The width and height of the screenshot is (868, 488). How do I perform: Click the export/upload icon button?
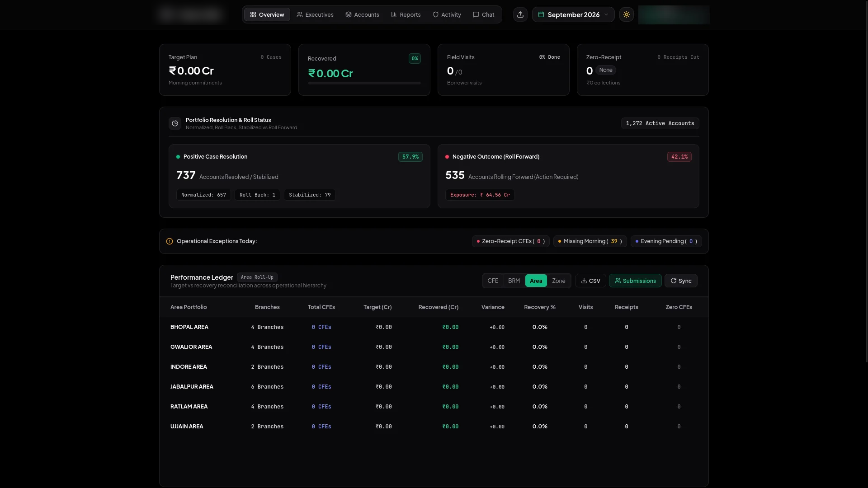[520, 14]
